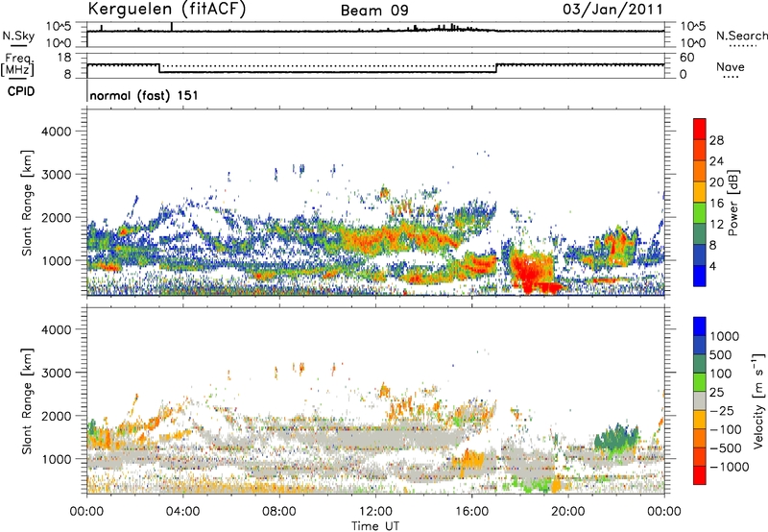
Task: Click the "Nave" legend label
Action: pyautogui.click(x=730, y=66)
